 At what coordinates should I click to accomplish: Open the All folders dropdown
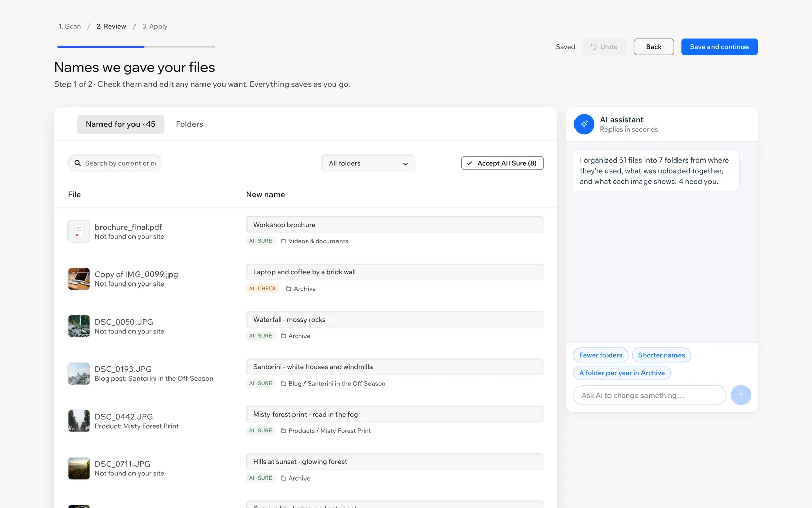(x=368, y=163)
